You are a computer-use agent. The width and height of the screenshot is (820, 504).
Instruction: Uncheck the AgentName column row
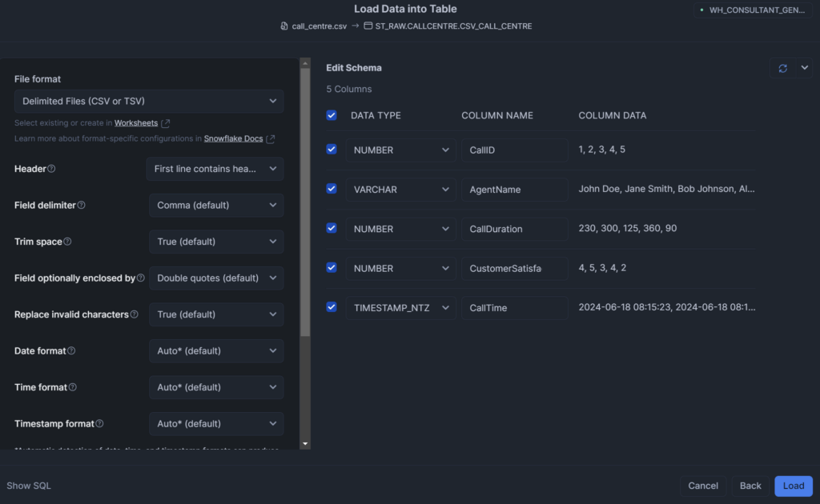[x=332, y=189]
